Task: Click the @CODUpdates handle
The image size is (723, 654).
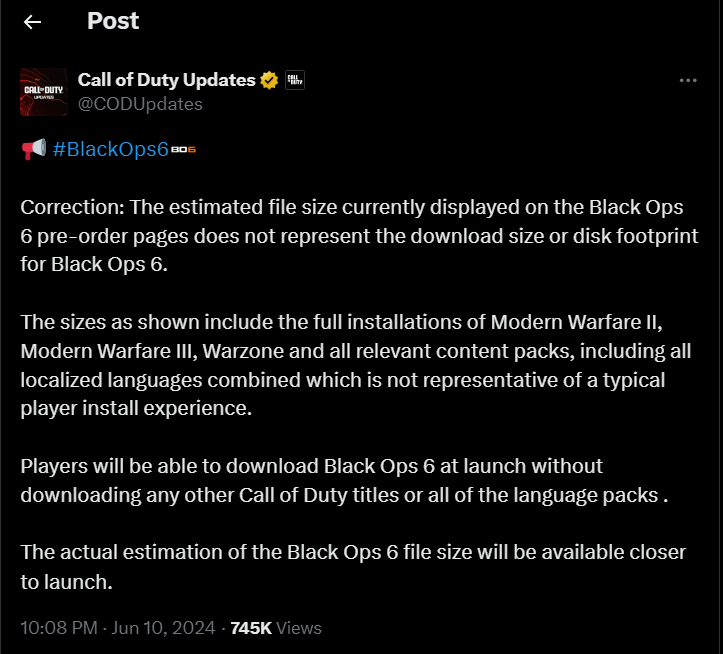Action: (x=140, y=104)
